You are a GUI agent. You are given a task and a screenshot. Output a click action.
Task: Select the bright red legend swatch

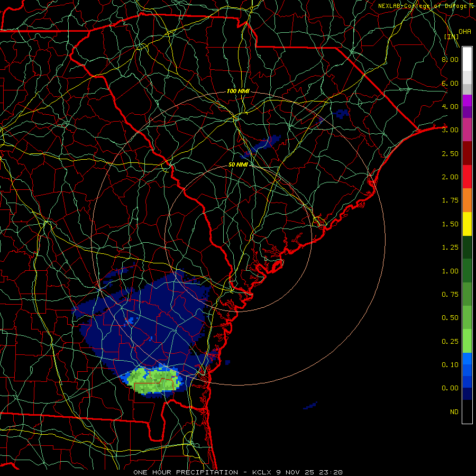[467, 177]
